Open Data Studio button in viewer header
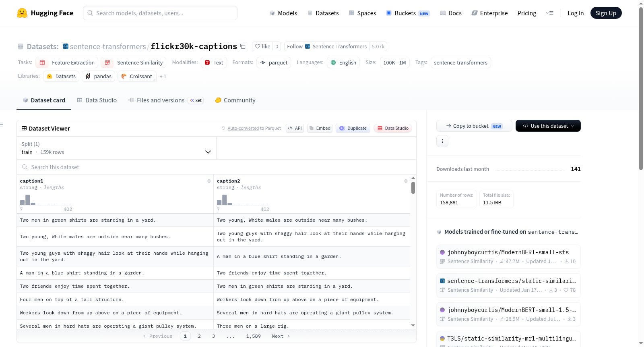 [393, 128]
